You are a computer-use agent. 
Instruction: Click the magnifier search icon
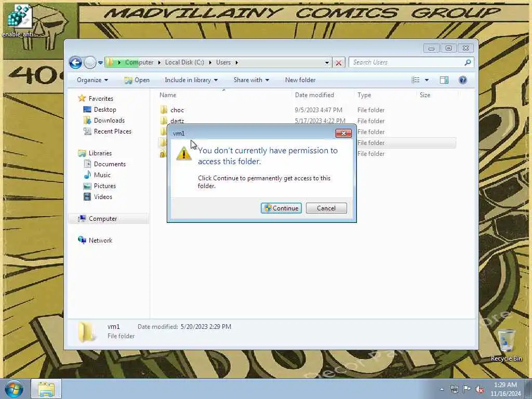468,62
